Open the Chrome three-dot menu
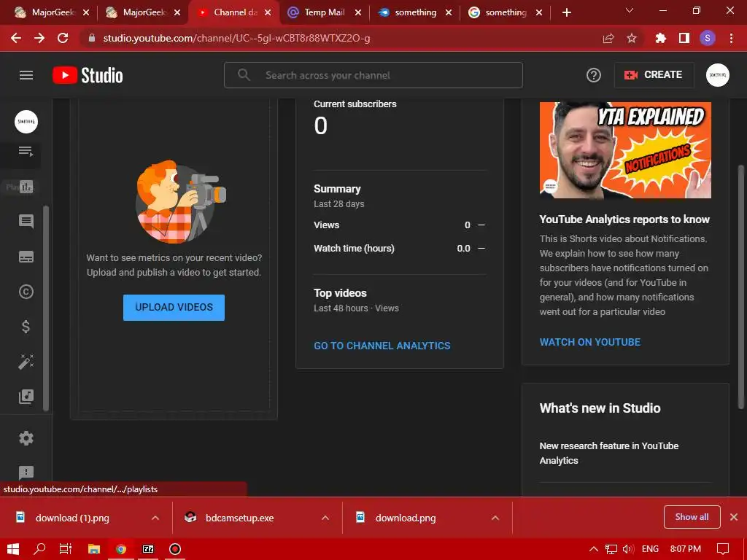This screenshot has width=747, height=560. point(731,38)
